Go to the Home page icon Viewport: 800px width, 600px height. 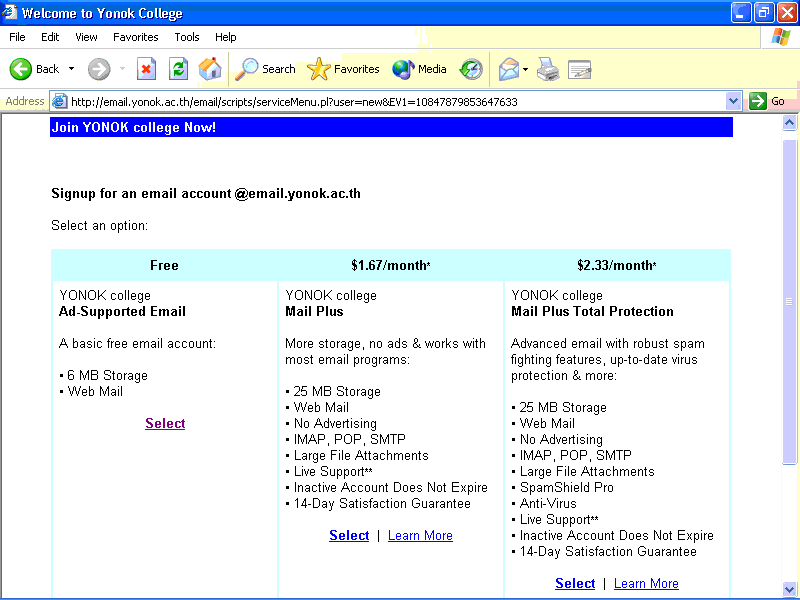[209, 69]
